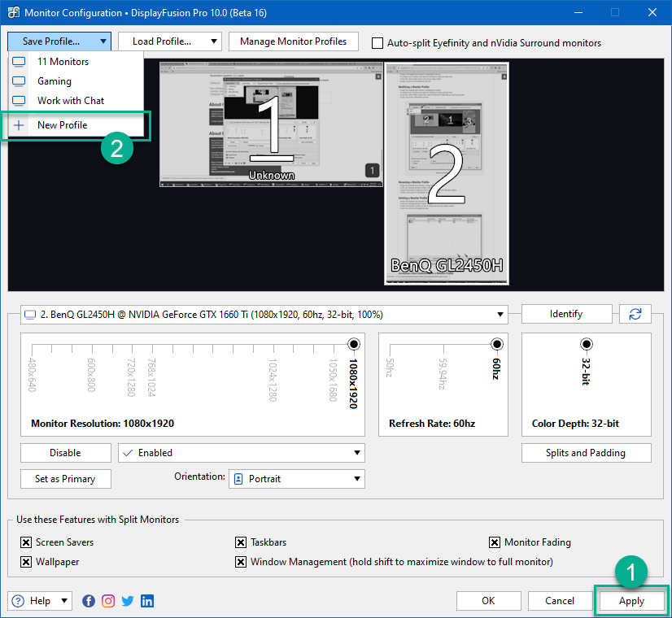Image resolution: width=672 pixels, height=618 pixels.
Task: Click the 32-bit color depth slider handle
Action: tap(587, 344)
